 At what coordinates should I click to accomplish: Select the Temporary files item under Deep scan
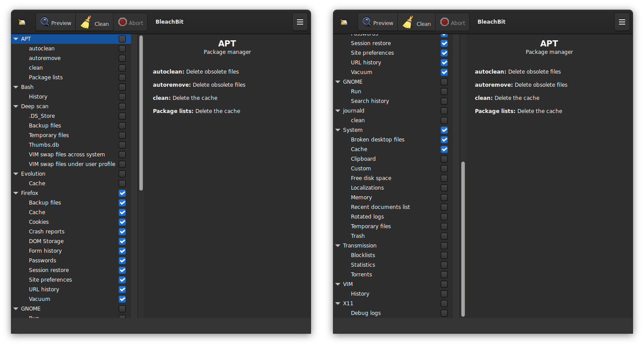[49, 135]
